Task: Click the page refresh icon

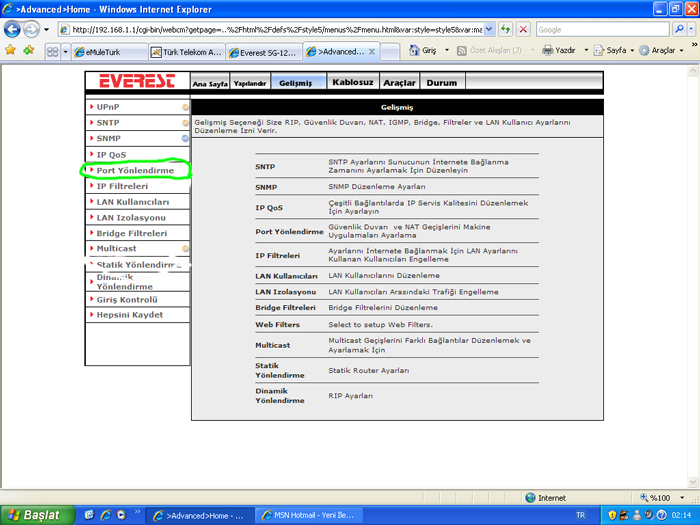Action: pos(505,29)
